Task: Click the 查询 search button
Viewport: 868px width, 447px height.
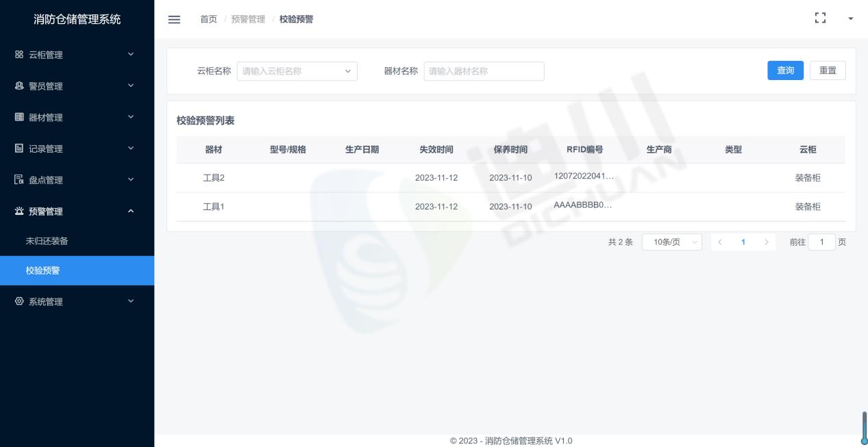Action: click(x=785, y=71)
